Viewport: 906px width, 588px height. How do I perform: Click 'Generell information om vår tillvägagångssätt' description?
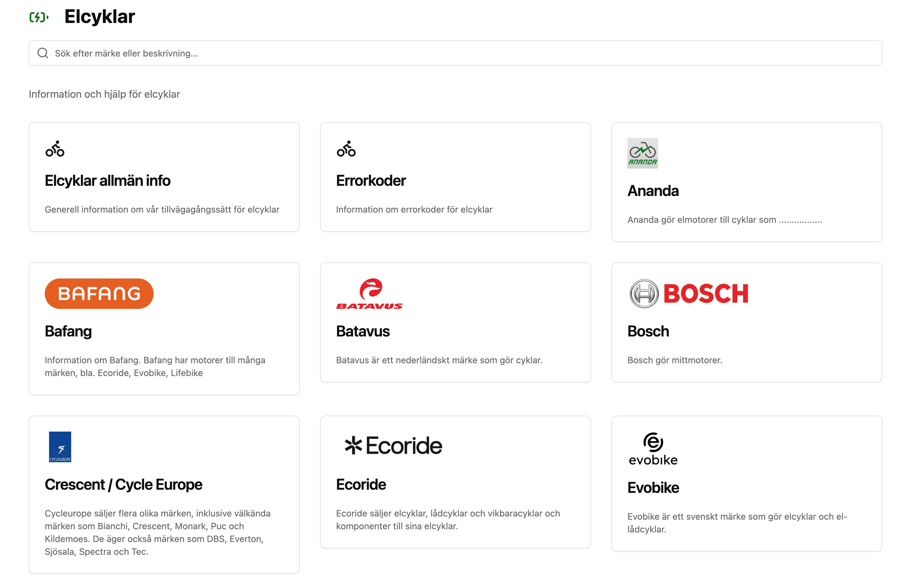(162, 209)
